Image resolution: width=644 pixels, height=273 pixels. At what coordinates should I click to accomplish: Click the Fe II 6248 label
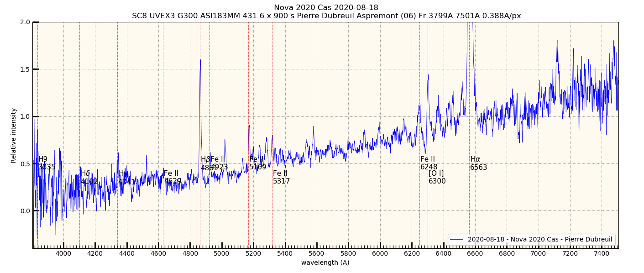pyautogui.click(x=429, y=163)
